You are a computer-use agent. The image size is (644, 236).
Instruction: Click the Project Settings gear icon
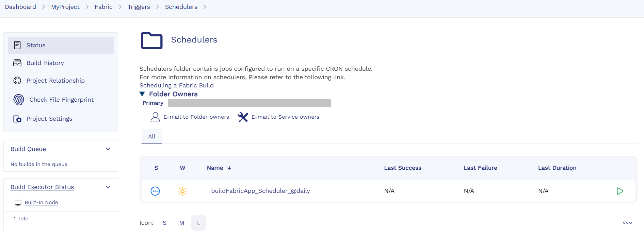pyautogui.click(x=17, y=119)
